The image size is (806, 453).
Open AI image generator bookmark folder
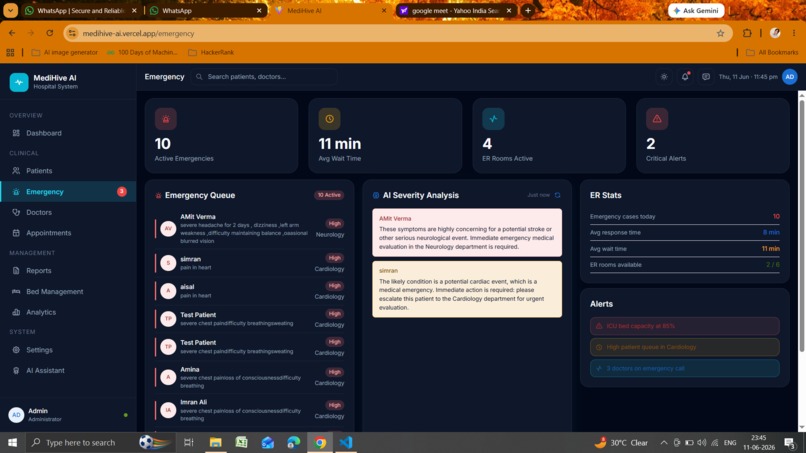65,52
